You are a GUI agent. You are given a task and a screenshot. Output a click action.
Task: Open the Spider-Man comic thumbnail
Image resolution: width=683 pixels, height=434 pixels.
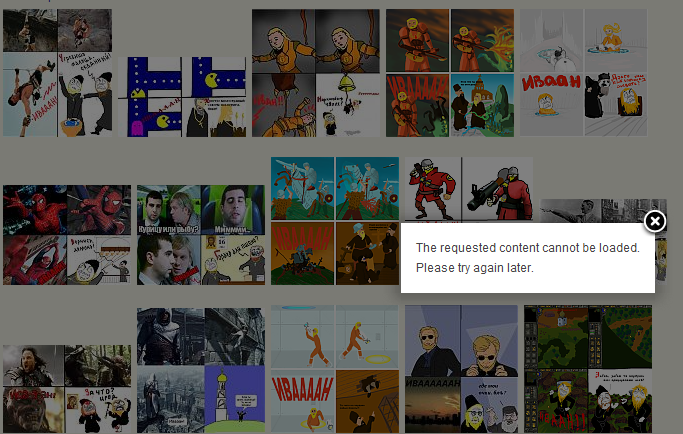66,235
